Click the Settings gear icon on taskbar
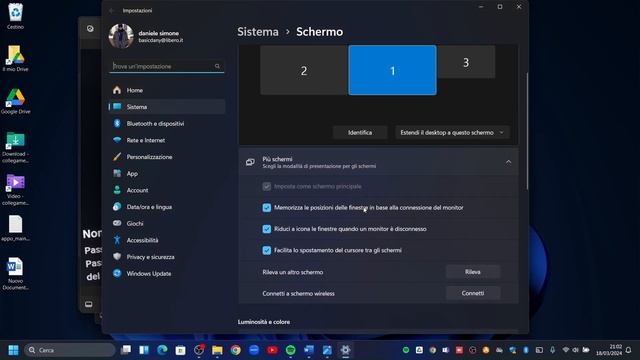 [345, 350]
